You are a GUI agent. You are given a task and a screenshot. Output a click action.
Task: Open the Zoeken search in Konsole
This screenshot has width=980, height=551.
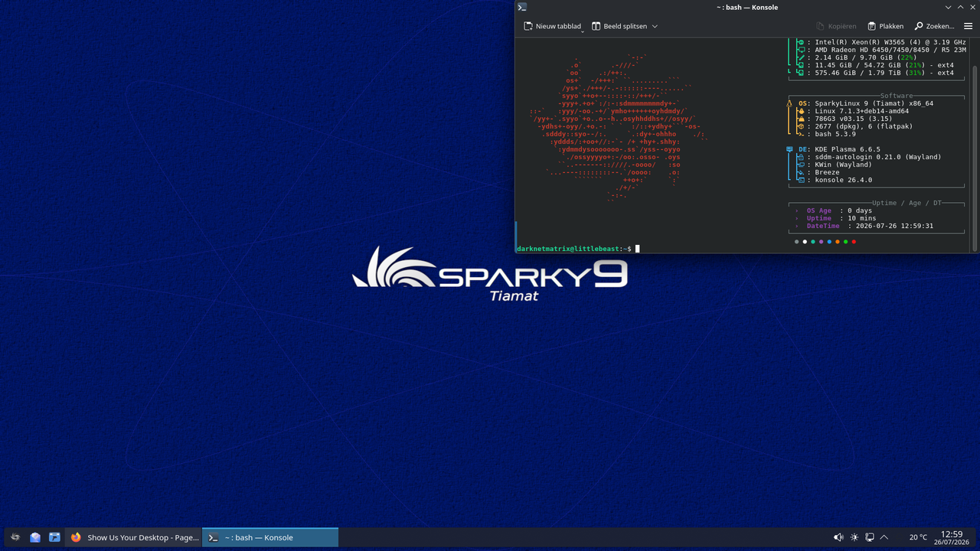coord(934,26)
